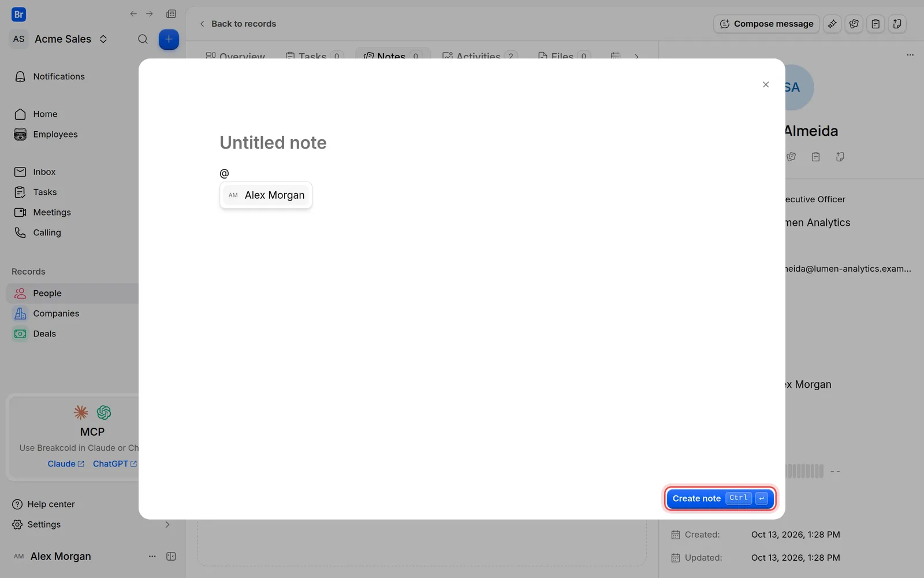
Task: Click the Overview tab
Action: coord(236,56)
